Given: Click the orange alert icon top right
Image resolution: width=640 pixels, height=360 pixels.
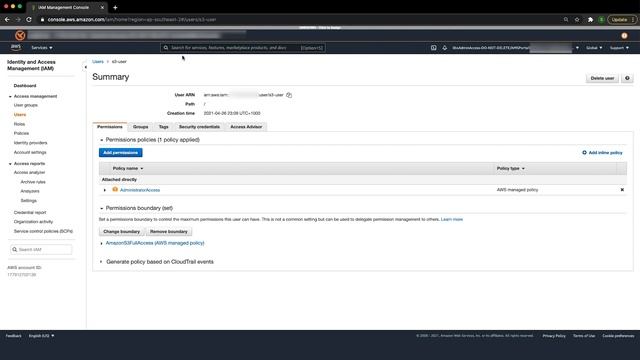Looking at the screenshot, I should pos(624,36).
